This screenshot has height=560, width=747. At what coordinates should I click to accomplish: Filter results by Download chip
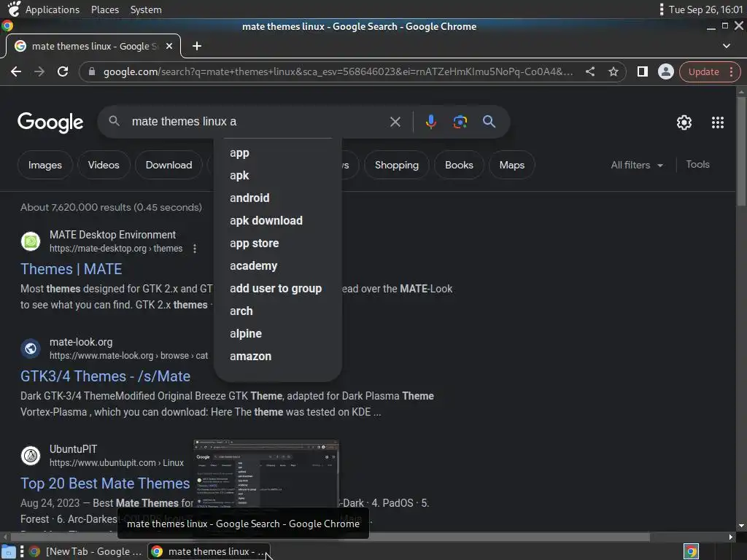point(169,166)
